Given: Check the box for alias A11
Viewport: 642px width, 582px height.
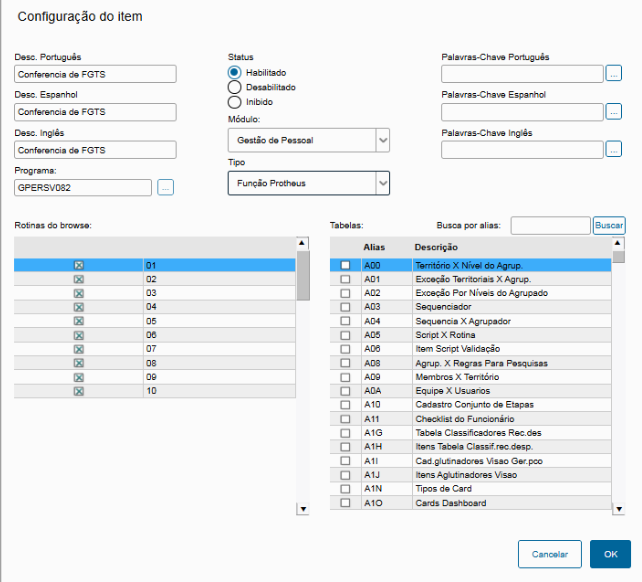Looking at the screenshot, I should [345, 417].
